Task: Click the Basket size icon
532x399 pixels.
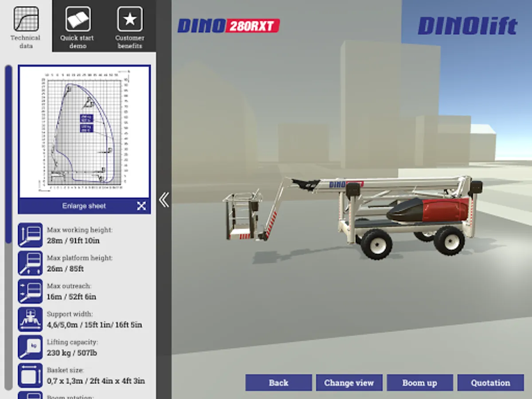Action: point(30,376)
